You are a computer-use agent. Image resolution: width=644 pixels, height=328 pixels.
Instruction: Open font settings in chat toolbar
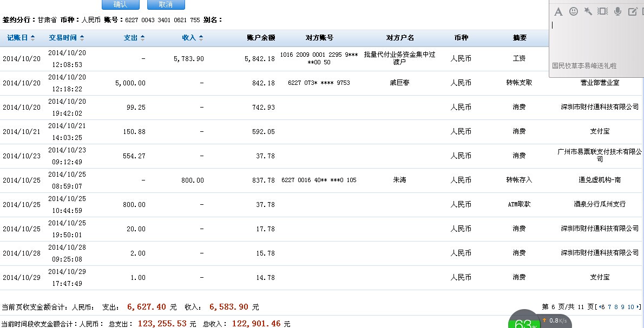coord(558,11)
